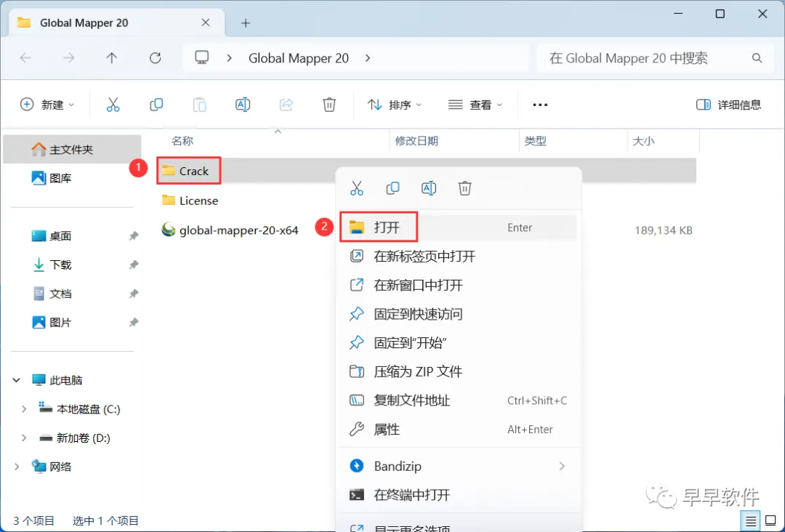Screen dimensions: 785x532
Task: Click the Delete icon in the context menu
Action: click(464, 188)
